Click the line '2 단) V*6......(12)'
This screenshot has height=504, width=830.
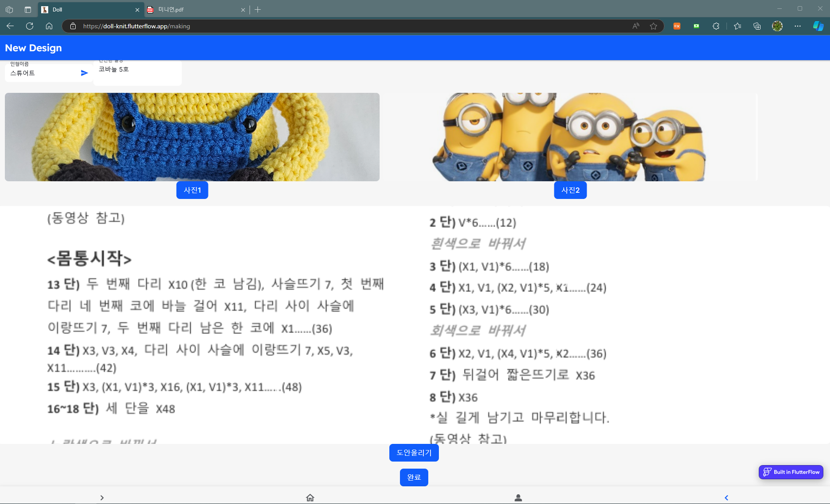click(473, 222)
